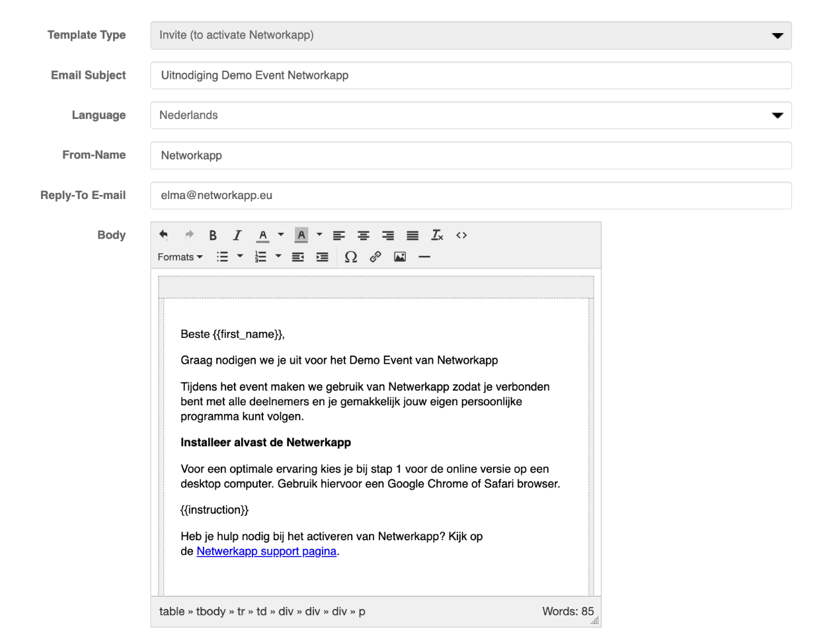This screenshot has height=644, width=821.
Task: Expand bullet list style options
Action: tap(240, 257)
